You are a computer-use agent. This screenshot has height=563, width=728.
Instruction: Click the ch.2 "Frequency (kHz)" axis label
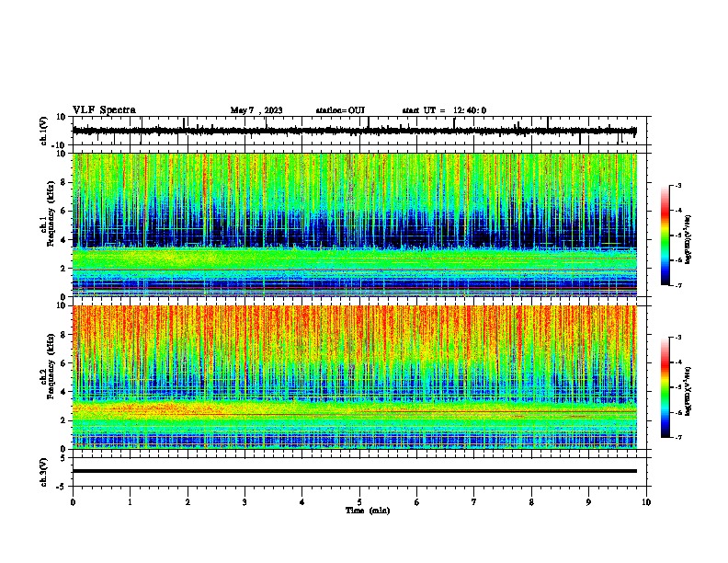tap(51, 366)
